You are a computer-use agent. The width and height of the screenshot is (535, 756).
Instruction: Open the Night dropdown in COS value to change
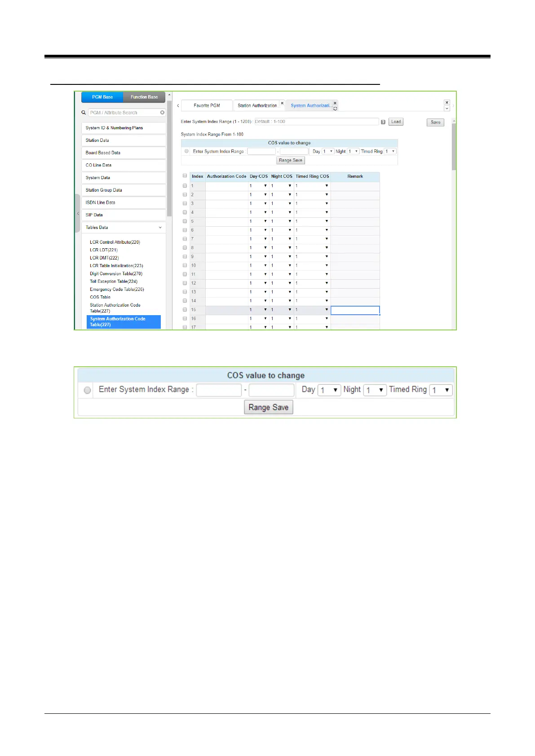(354, 151)
